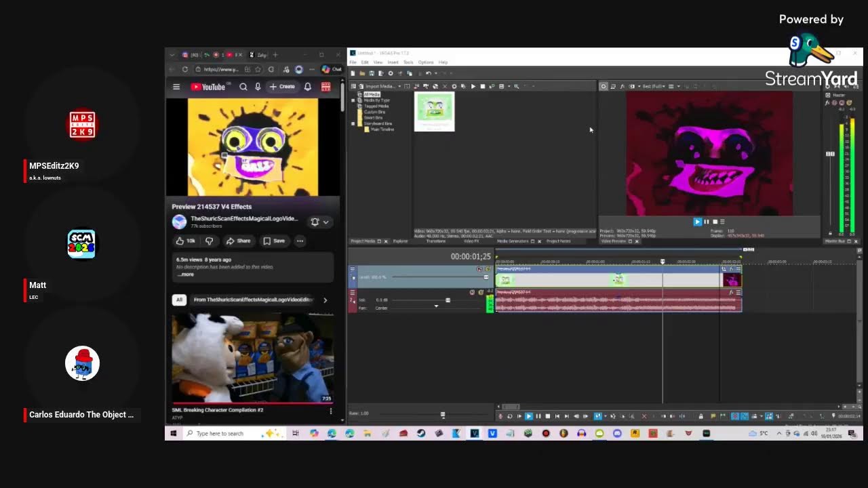This screenshot has width=868, height=488.
Task: Adjust the playback Rate slider
Action: (x=443, y=414)
